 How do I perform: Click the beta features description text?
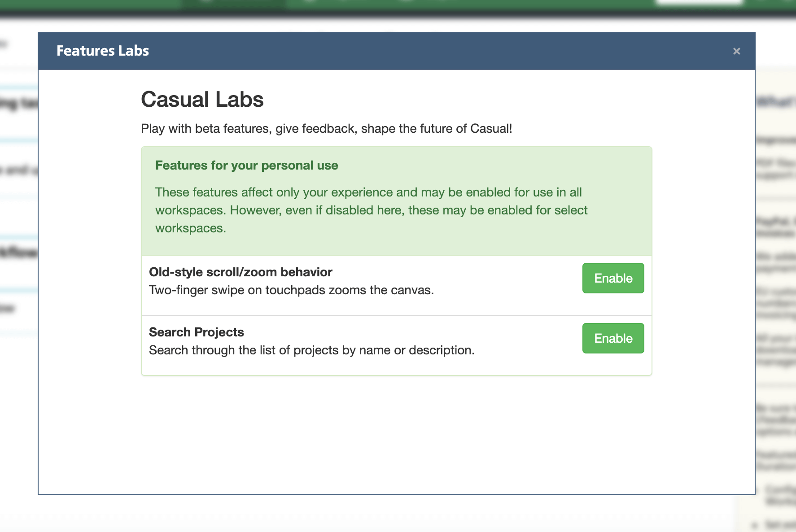tap(326, 128)
